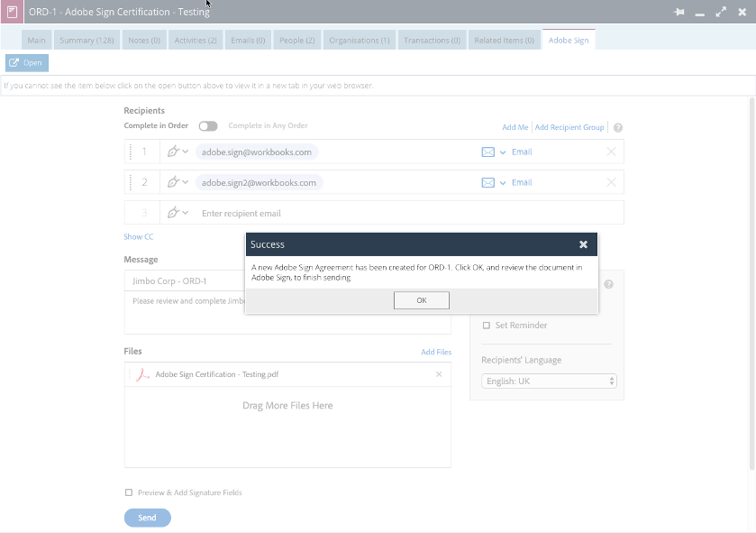This screenshot has height=533, width=756.
Task: Remove Adobe Sign Certification - Testing.pdf file
Action: coord(439,374)
